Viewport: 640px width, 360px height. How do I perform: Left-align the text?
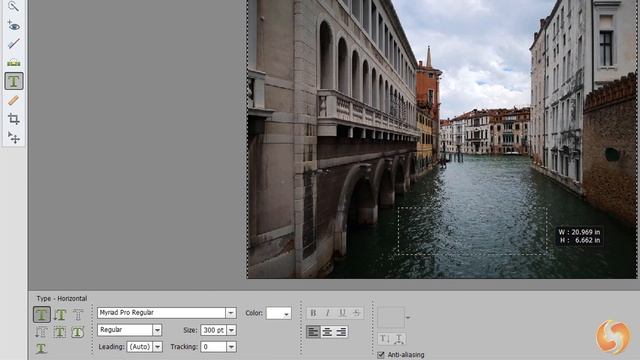[313, 332]
